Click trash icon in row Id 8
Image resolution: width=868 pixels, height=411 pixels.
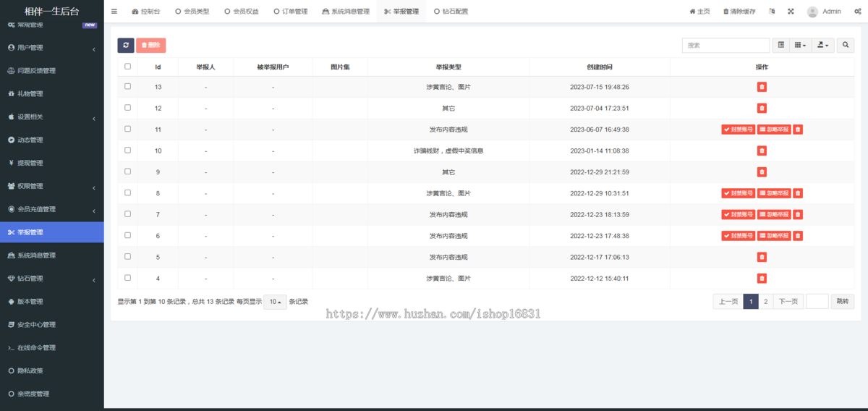click(798, 193)
